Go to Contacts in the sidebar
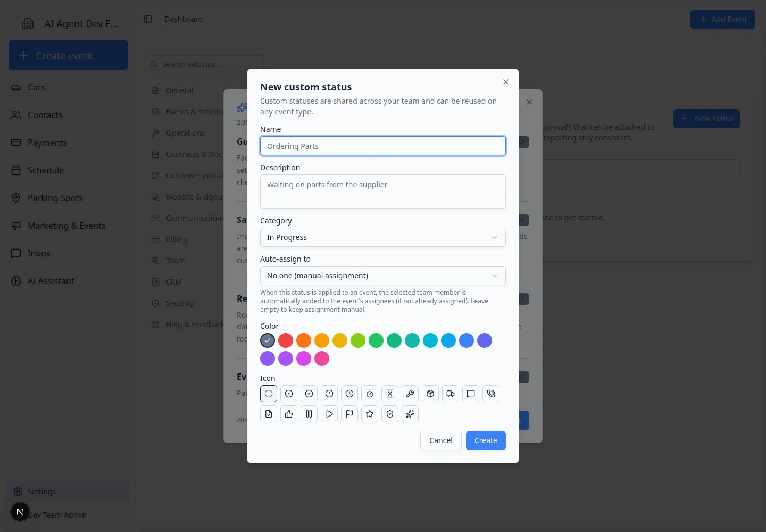The image size is (766, 532). (x=68, y=115)
